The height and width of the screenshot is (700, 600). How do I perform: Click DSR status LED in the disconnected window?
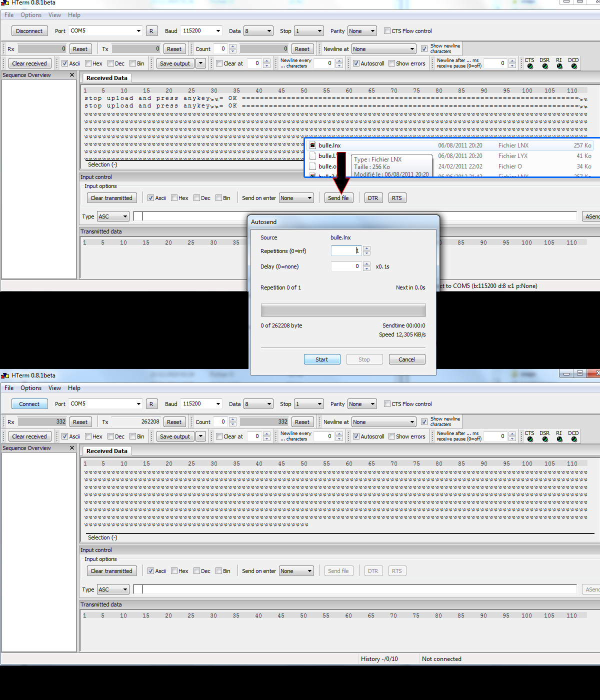(545, 439)
